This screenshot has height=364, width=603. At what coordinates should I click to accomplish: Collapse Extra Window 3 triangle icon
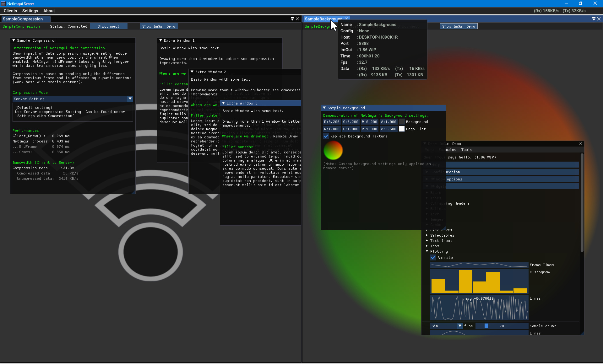(x=224, y=103)
